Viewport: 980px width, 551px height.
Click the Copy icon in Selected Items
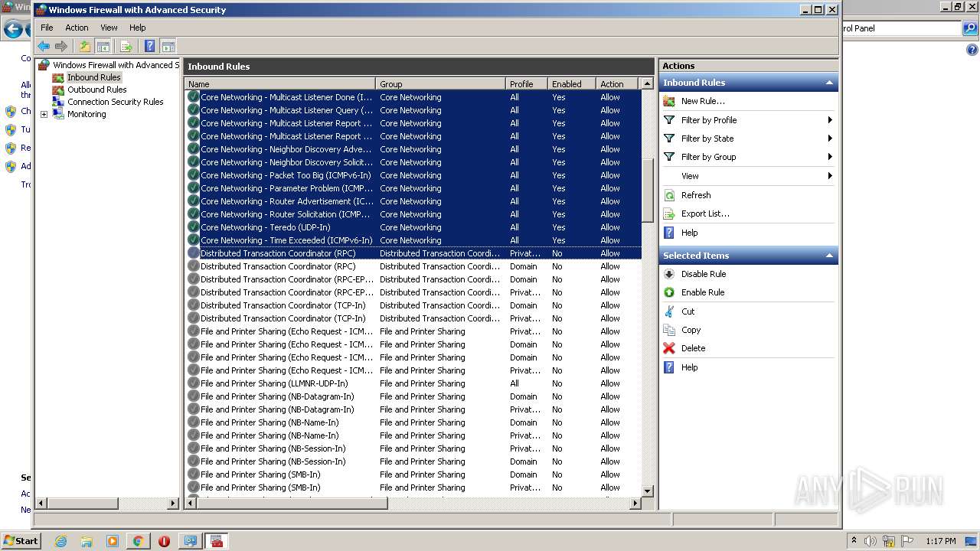coord(669,330)
